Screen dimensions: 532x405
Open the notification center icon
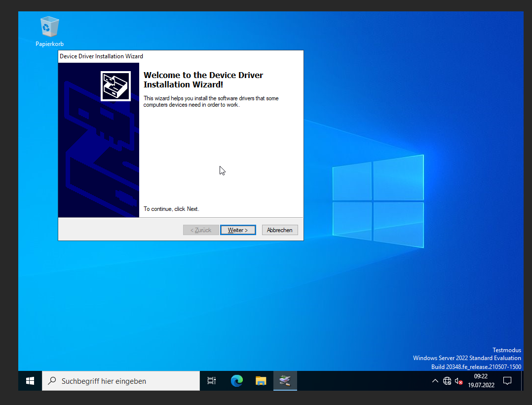point(507,381)
